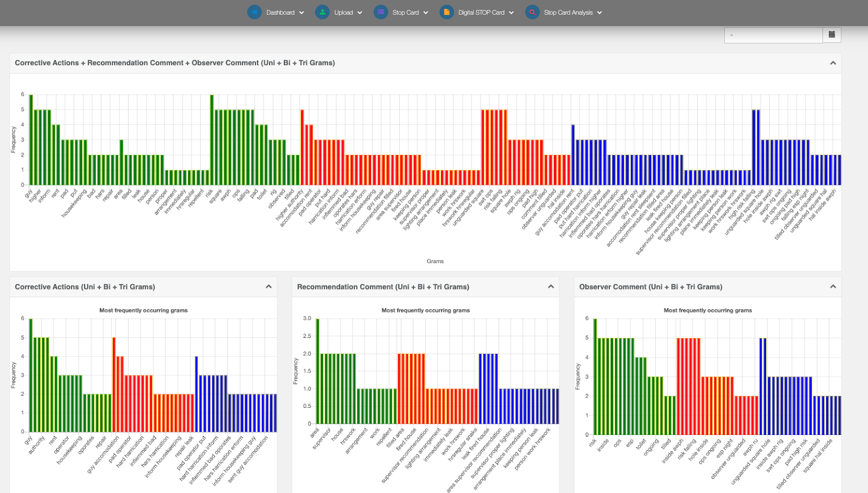Click the Stop Card Analysis search icon
Screen dimensions: 868x493
[x=532, y=12]
